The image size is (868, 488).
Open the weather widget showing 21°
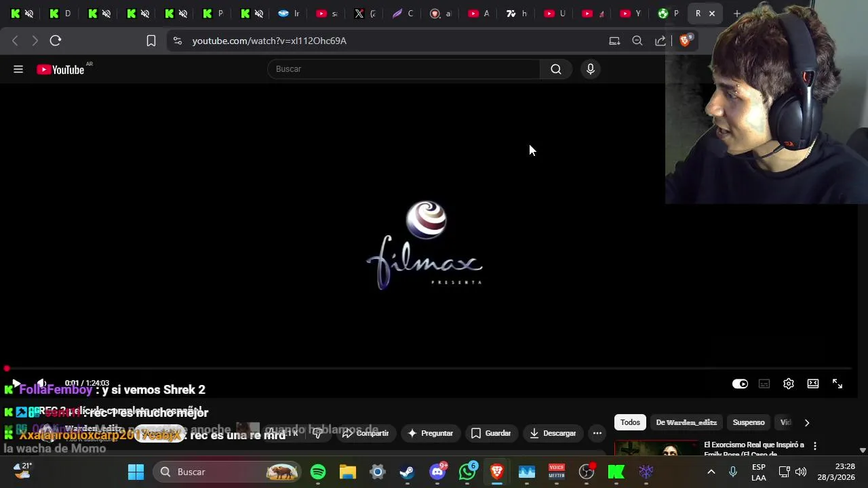pos(23,470)
